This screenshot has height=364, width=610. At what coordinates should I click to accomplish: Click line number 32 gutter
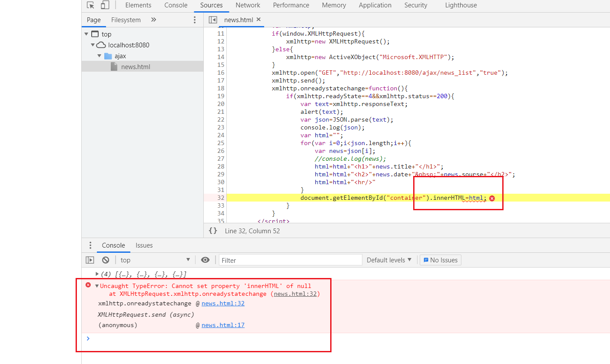[x=220, y=198]
